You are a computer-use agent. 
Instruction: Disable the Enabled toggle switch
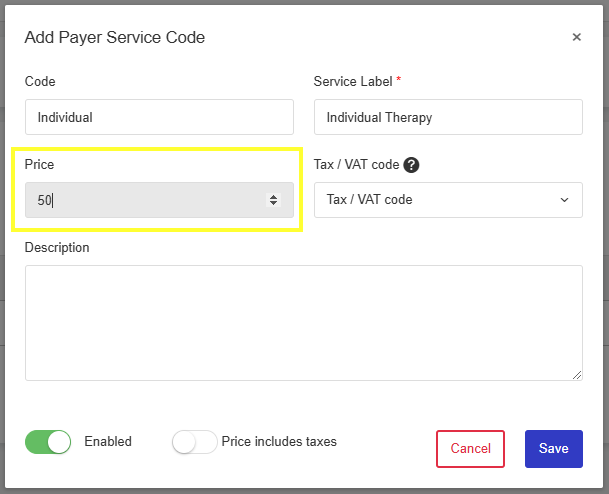coord(48,442)
